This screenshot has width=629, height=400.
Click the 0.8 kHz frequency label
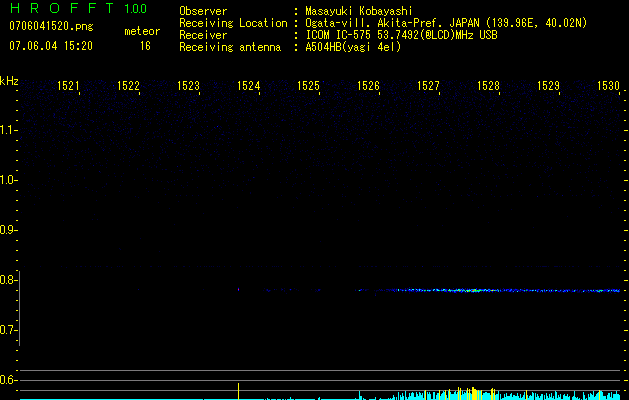(x=8, y=280)
